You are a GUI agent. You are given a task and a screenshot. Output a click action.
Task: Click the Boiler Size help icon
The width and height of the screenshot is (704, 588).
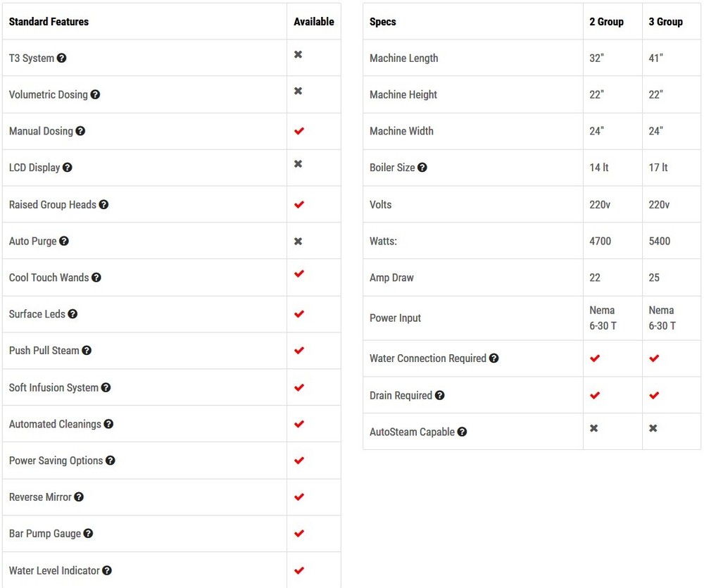pyautogui.click(x=422, y=168)
